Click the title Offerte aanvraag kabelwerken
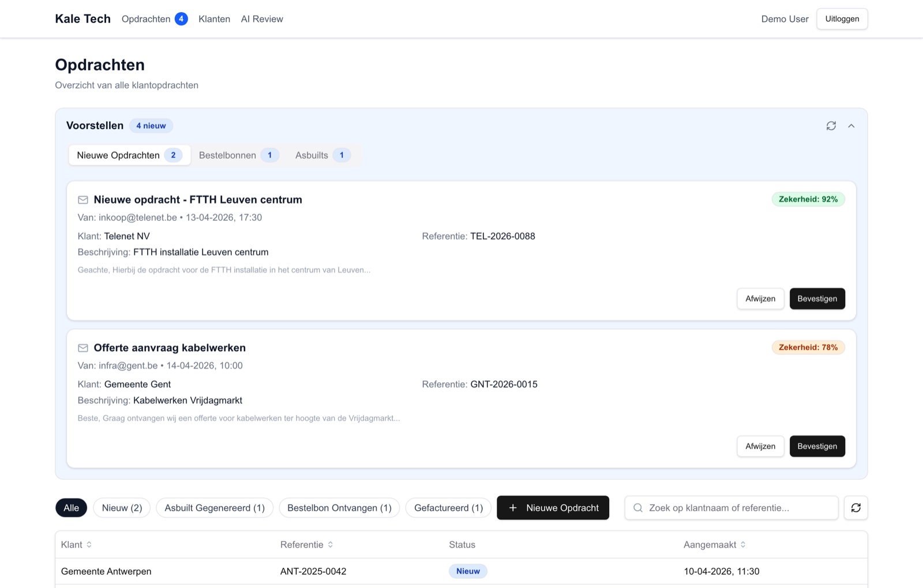This screenshot has height=588, width=923. [x=170, y=348]
